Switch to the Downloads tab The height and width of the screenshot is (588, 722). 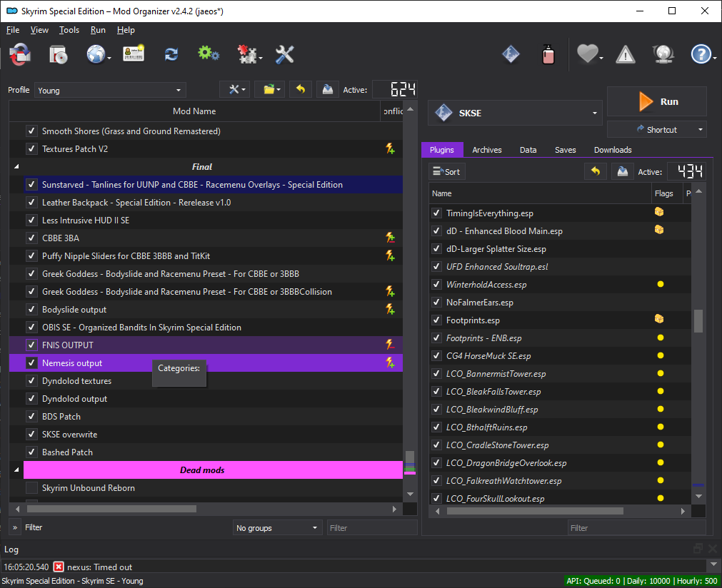click(x=613, y=150)
